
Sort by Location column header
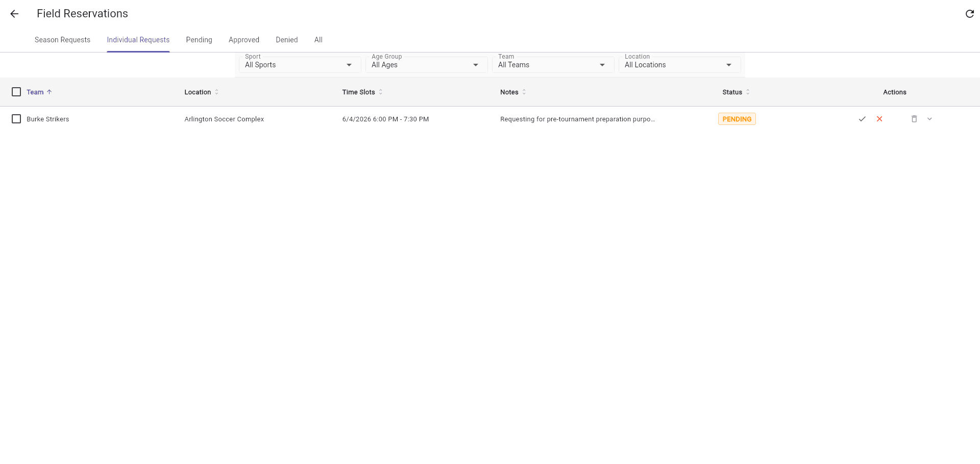pyautogui.click(x=198, y=92)
